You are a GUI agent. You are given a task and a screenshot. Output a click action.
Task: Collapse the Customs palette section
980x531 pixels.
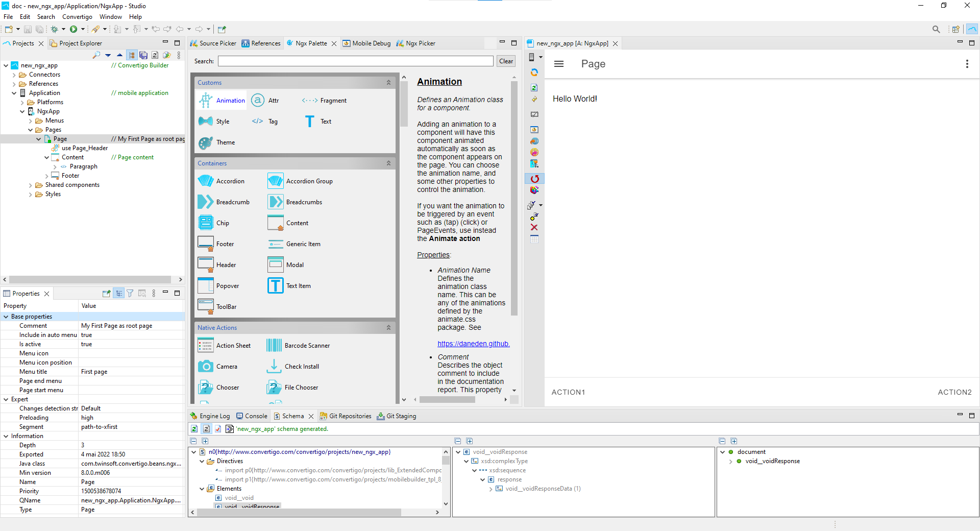[388, 83]
